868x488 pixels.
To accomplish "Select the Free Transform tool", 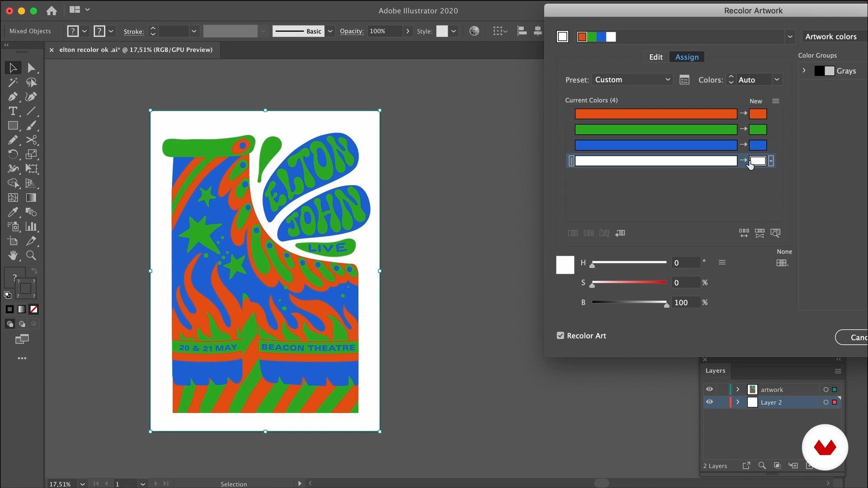I will pyautogui.click(x=31, y=169).
